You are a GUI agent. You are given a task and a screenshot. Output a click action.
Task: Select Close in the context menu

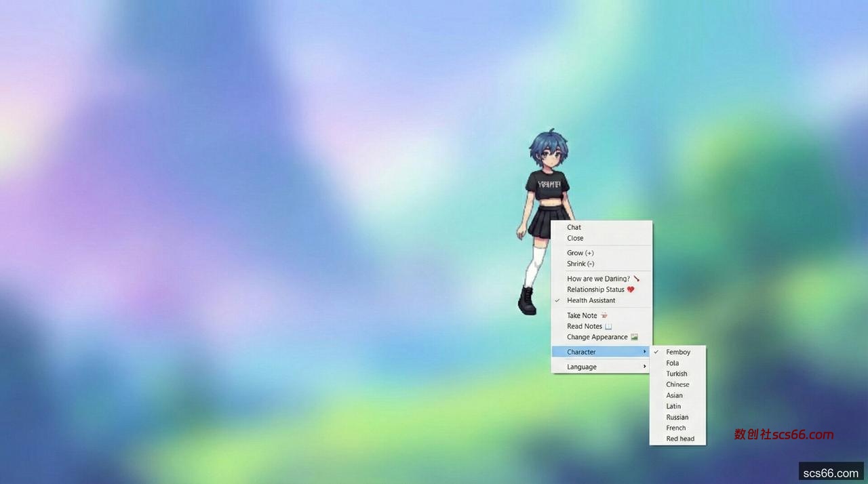(x=575, y=239)
